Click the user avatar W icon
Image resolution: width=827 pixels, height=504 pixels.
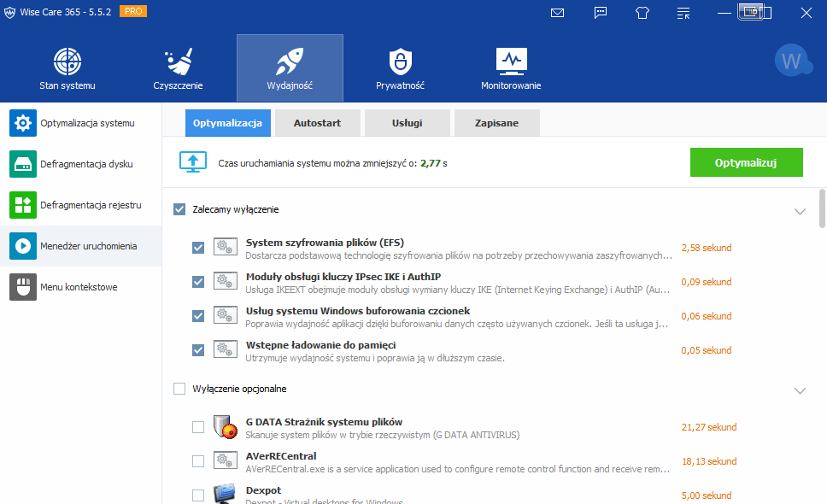click(792, 61)
